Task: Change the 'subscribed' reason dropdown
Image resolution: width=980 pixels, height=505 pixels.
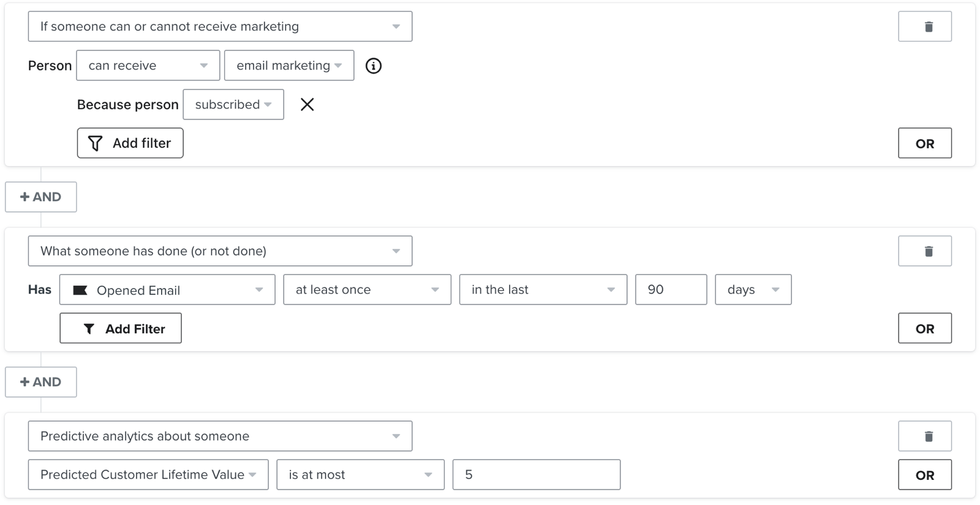Action: point(233,105)
